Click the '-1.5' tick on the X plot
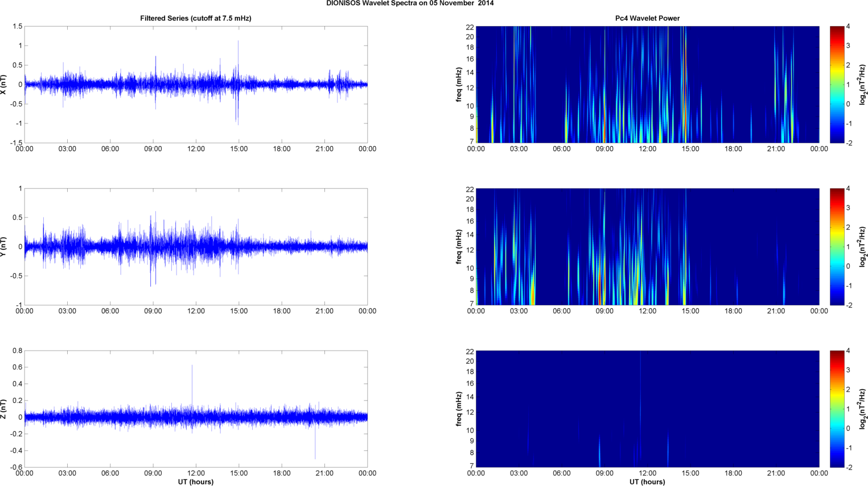The image size is (868, 486). tap(16, 143)
